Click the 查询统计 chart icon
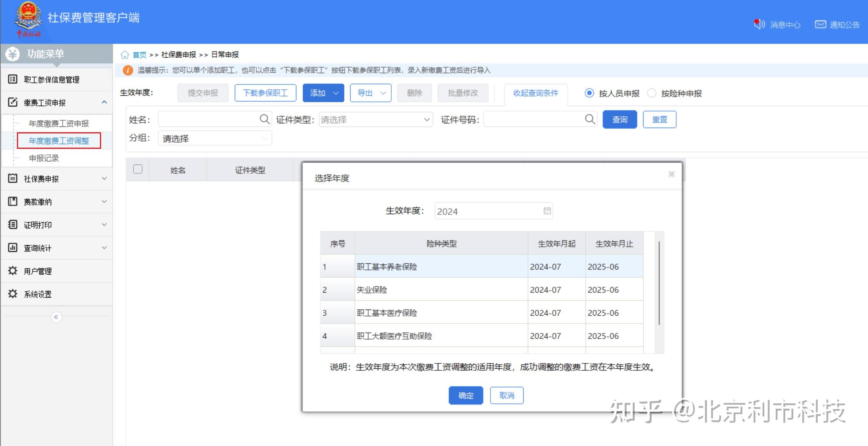This screenshot has height=446, width=868. pyautogui.click(x=13, y=248)
